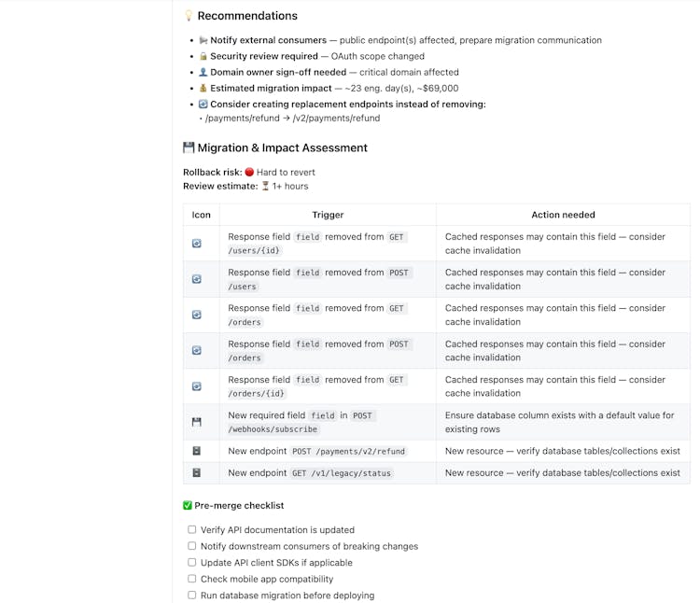Mark 'Check mobile app compatibility' as done
Screen dimensions: 700x603
(192, 579)
